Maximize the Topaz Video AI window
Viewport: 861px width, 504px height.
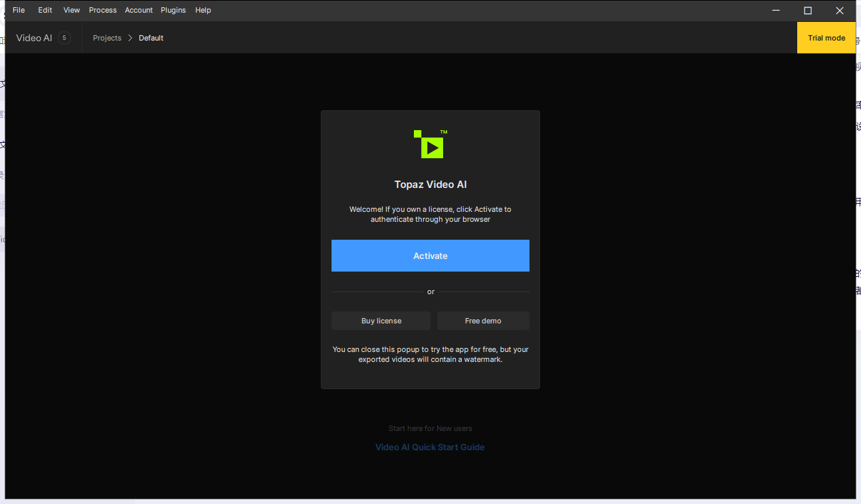coord(808,10)
